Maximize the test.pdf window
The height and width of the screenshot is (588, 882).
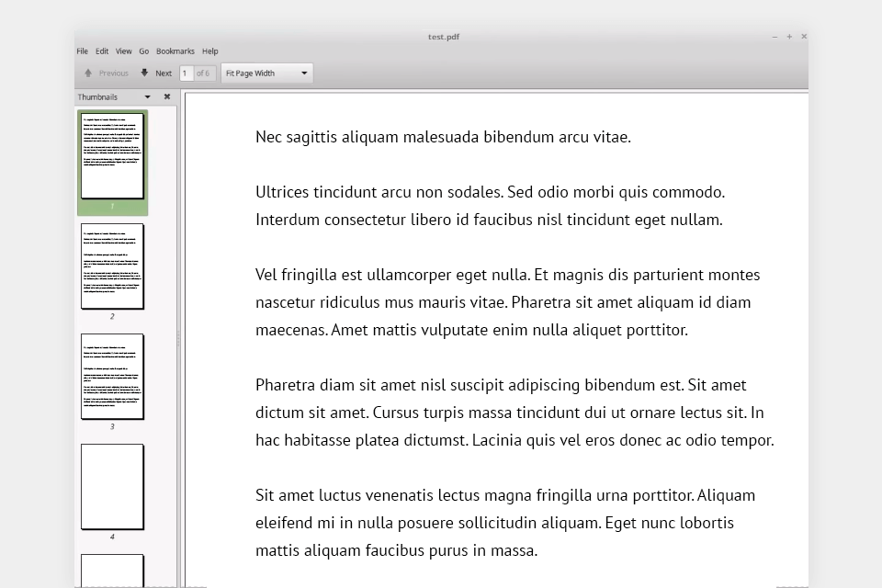[x=789, y=37]
